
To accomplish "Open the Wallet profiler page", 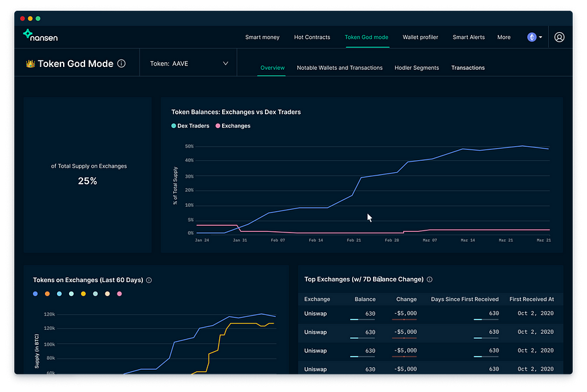I will (420, 38).
